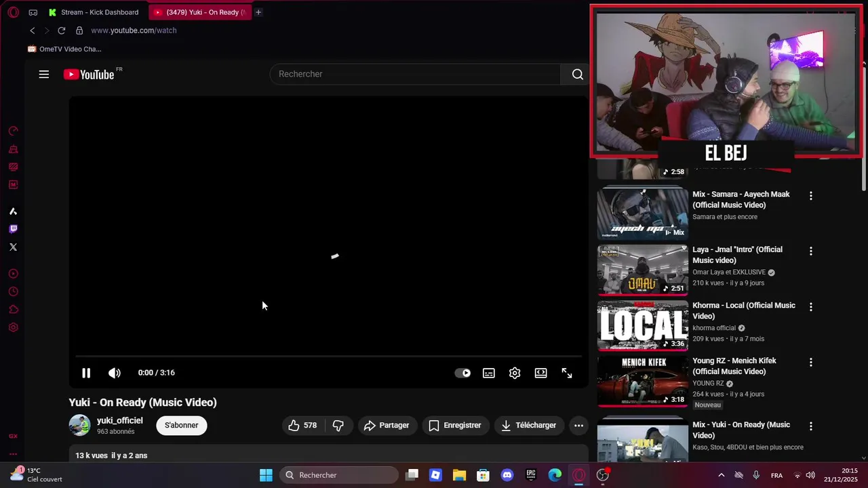Viewport: 868px width, 488px height.
Task: Open yuki_officiel channel avatar
Action: [x=79, y=426]
